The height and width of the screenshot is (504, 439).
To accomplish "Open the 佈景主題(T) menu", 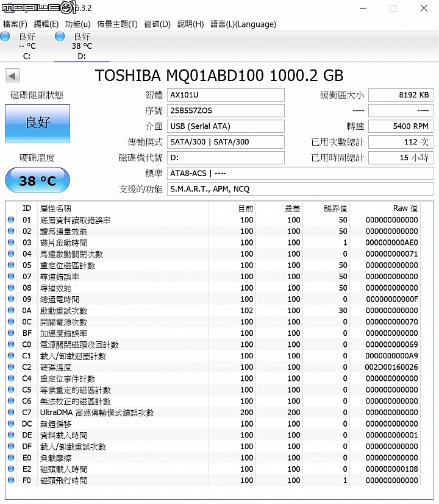I will pos(118,24).
